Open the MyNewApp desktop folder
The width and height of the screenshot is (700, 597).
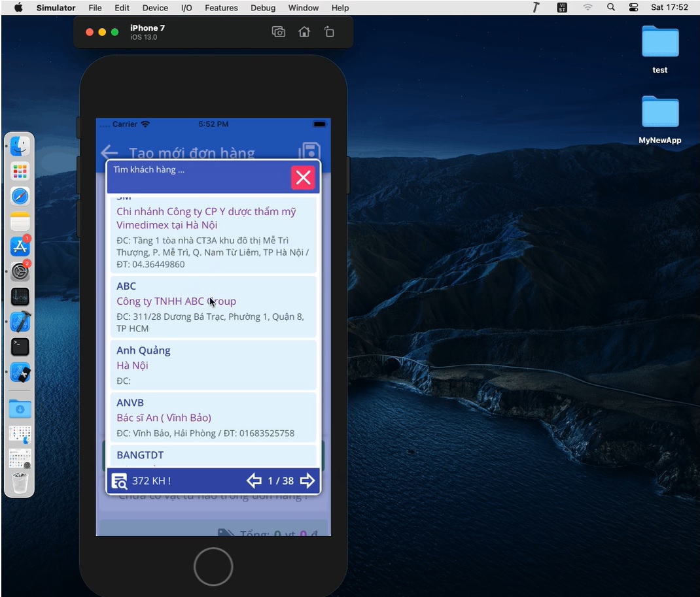coord(659,119)
